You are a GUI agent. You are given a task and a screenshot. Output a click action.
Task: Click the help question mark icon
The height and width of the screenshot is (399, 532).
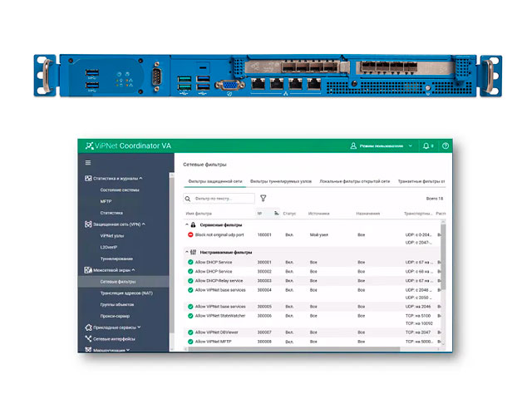[446, 145]
